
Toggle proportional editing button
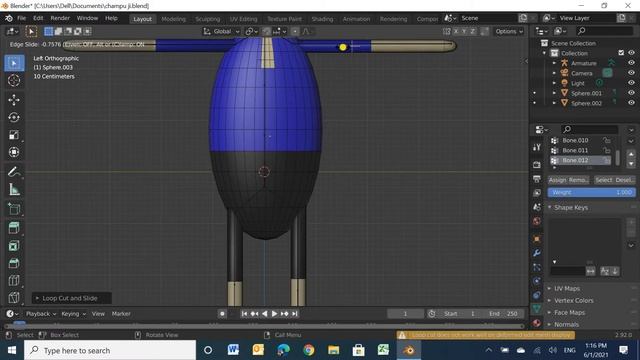295,31
